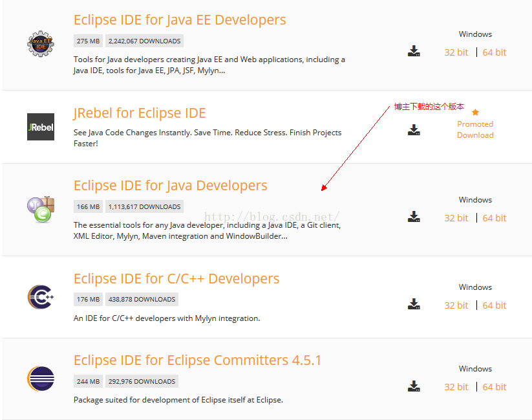This screenshot has height=420, width=532.
Task: Click Windows label in C/C++ Developers row
Action: 475,287
